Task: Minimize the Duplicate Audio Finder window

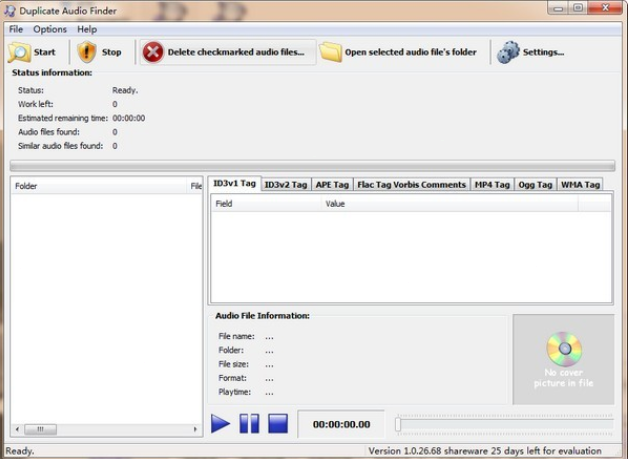Action: pos(558,8)
